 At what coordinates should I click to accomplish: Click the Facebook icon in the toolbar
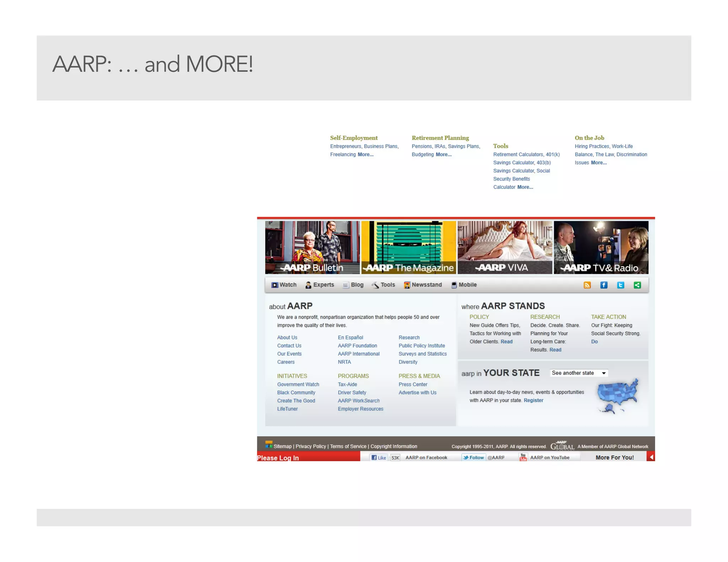coord(604,285)
